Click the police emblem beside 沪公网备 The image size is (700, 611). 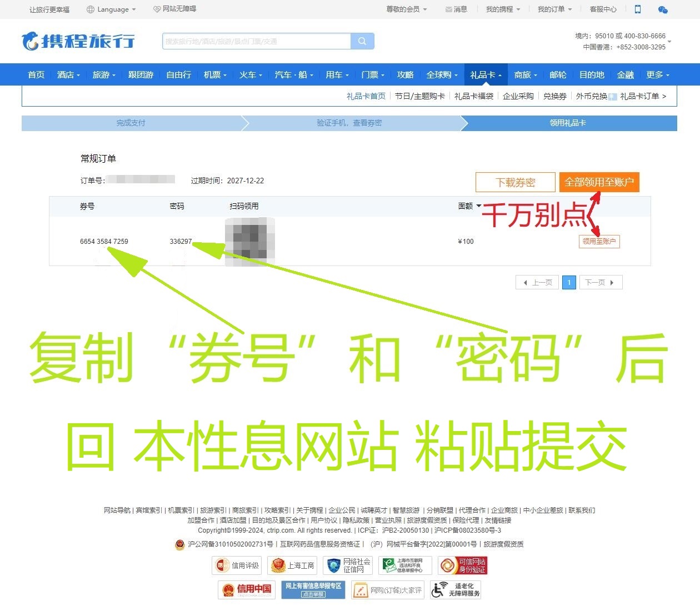(x=179, y=545)
